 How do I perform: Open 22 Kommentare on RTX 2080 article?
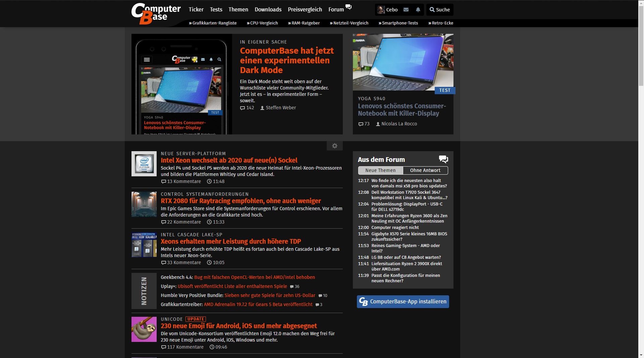click(x=181, y=222)
